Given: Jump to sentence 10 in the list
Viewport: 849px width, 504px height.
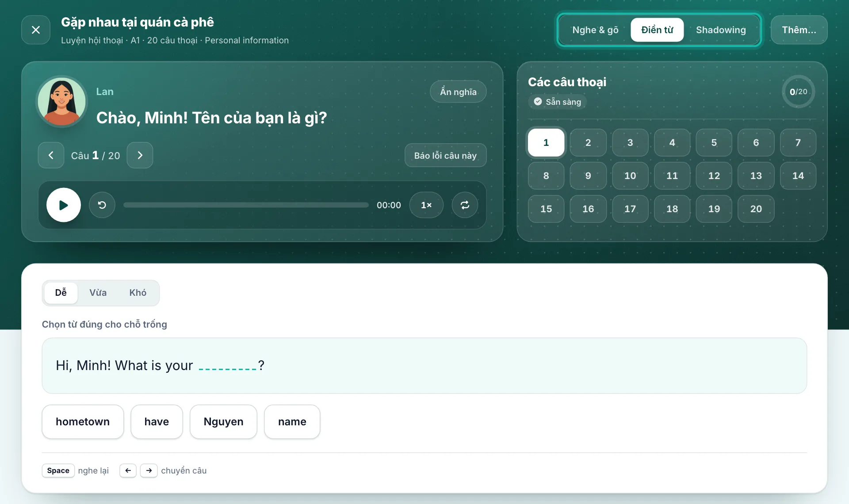Looking at the screenshot, I should pos(630,176).
